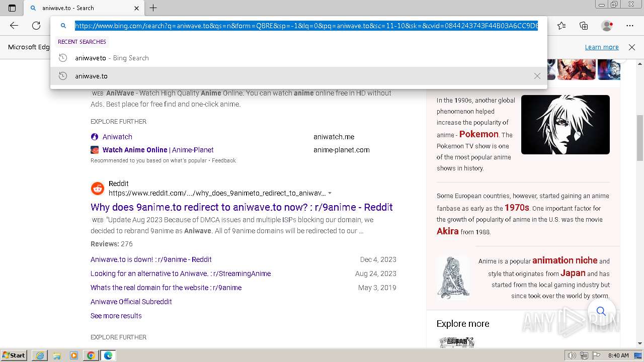Dismiss the notification bar with X
Screen dimensions: 644x362
632,47
